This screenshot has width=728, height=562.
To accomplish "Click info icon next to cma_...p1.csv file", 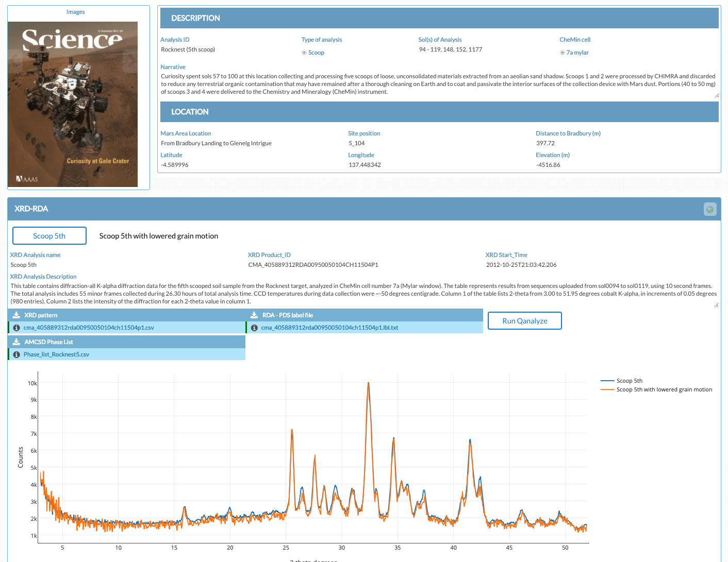I will click(x=16, y=328).
